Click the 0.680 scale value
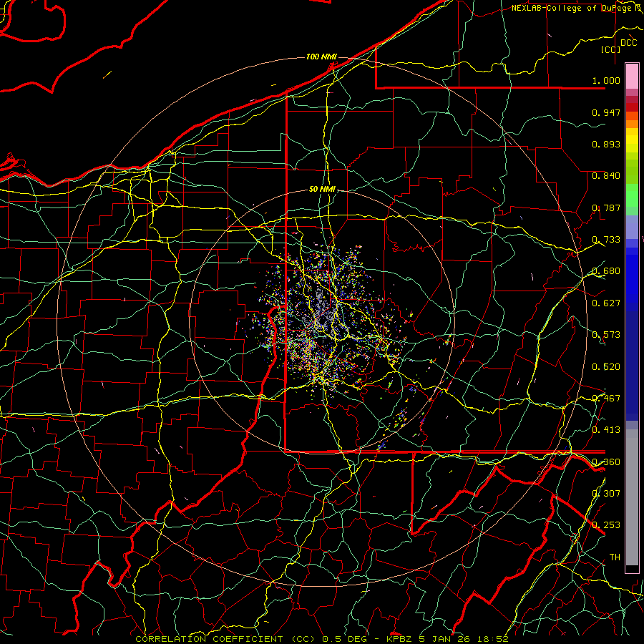644x644 pixels. click(606, 271)
